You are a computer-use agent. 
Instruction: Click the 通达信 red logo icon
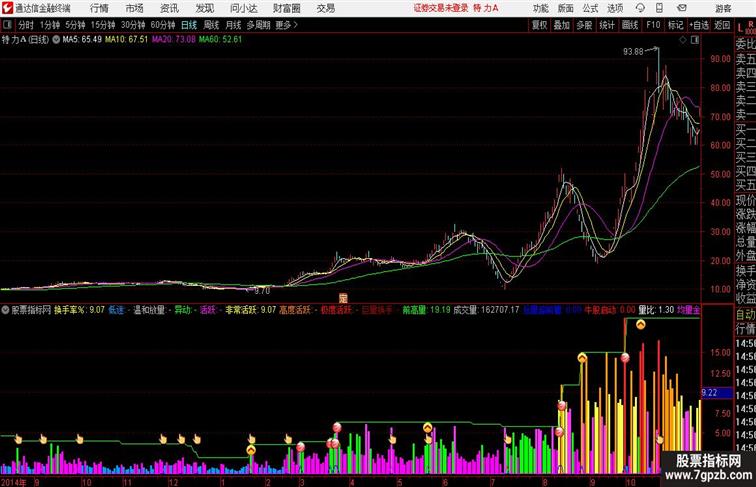[7, 8]
